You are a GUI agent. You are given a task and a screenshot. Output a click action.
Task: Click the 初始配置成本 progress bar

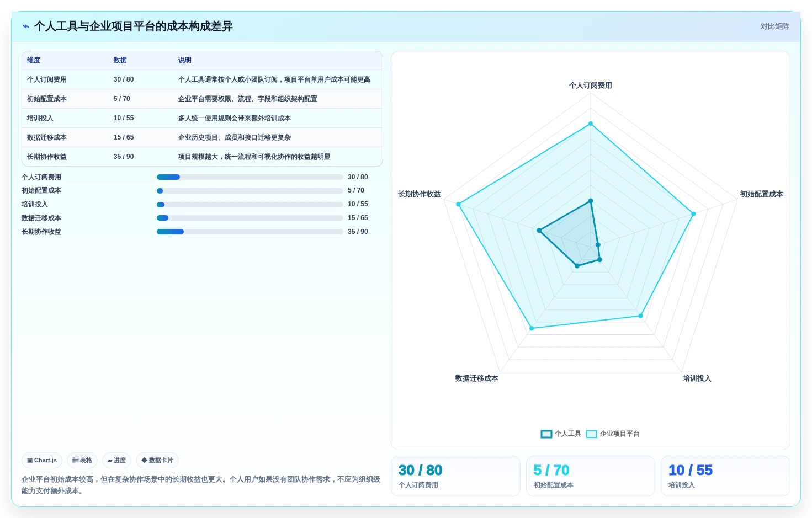(250, 191)
